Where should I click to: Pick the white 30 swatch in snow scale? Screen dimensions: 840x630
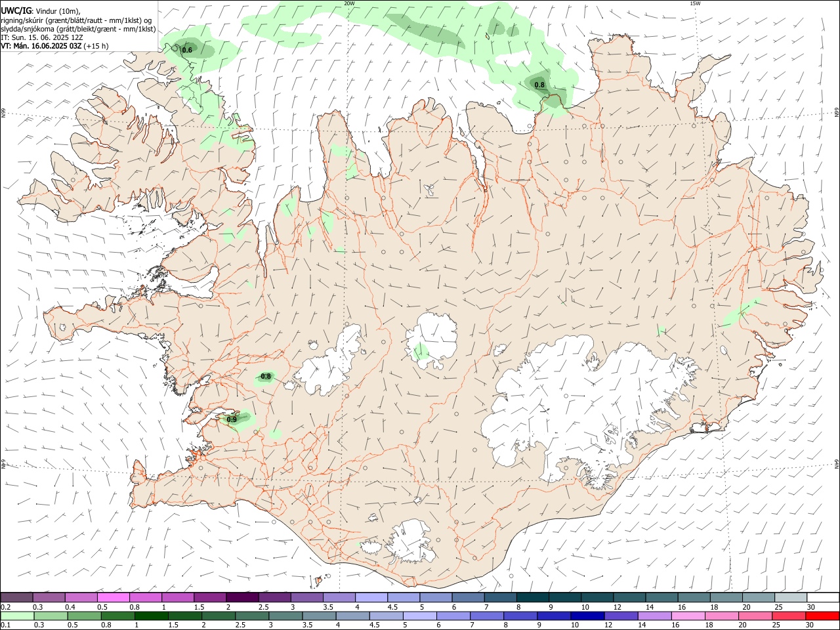coord(823,597)
